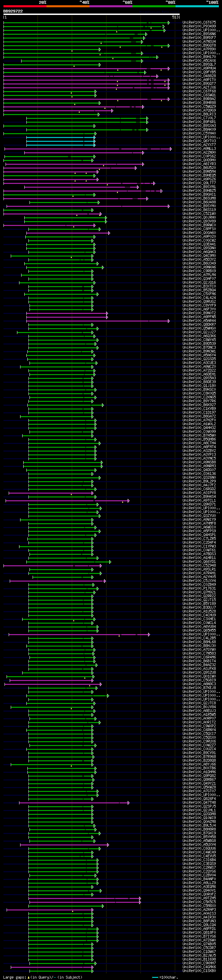This screenshot has width=222, height=980.
Task: Select the BB929722 query label
Action: [13, 11]
